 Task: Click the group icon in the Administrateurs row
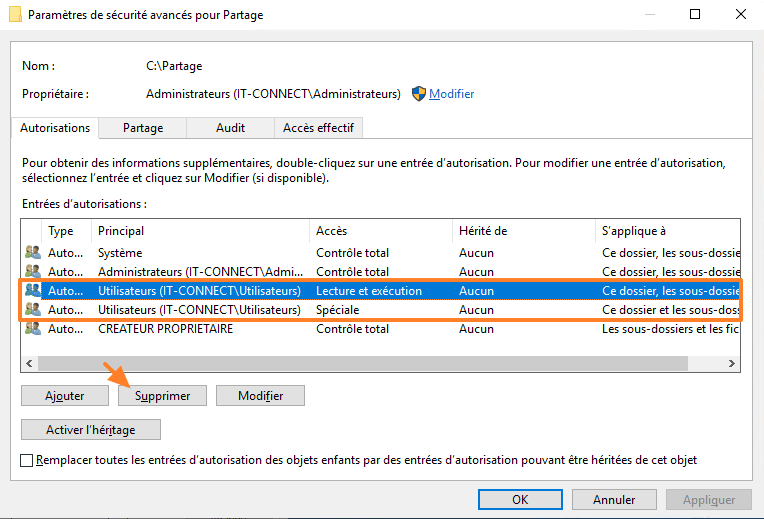(x=33, y=271)
